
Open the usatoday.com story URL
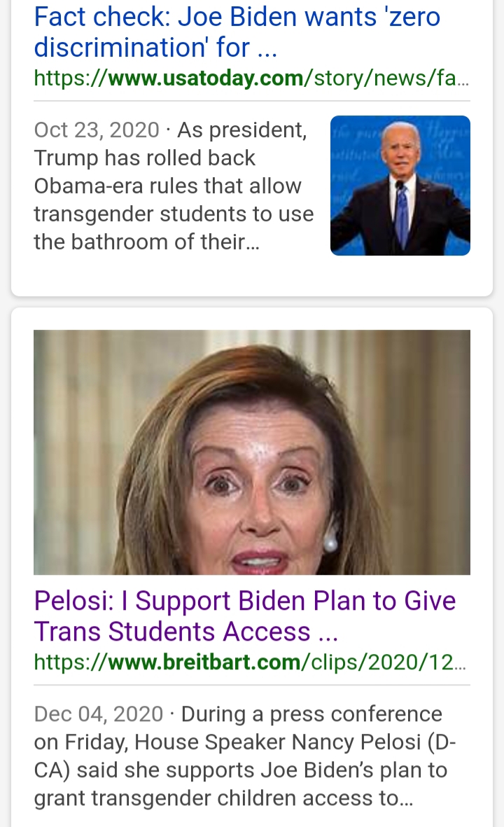[x=251, y=78]
